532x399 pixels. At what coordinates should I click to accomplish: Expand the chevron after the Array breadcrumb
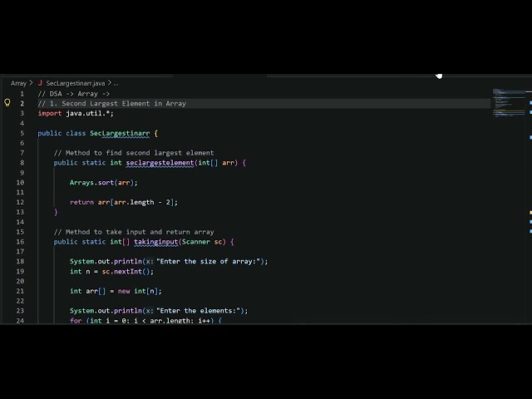pyautogui.click(x=31, y=83)
